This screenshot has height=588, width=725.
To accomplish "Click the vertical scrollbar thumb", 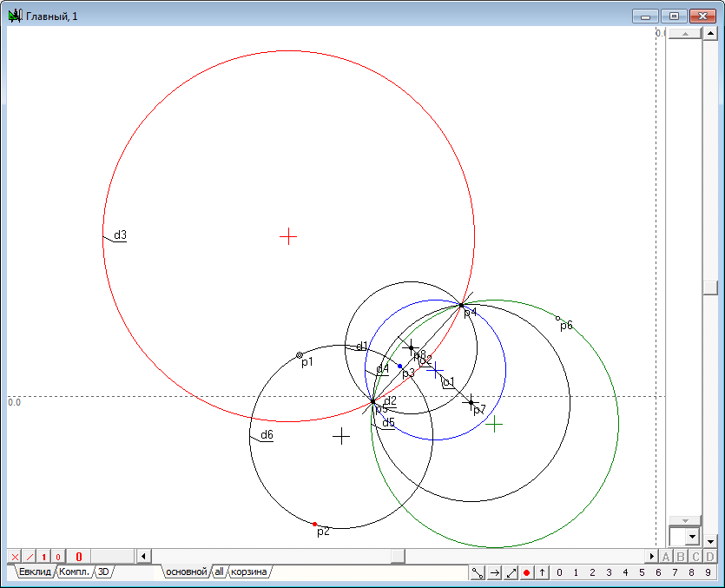I will pos(710,287).
